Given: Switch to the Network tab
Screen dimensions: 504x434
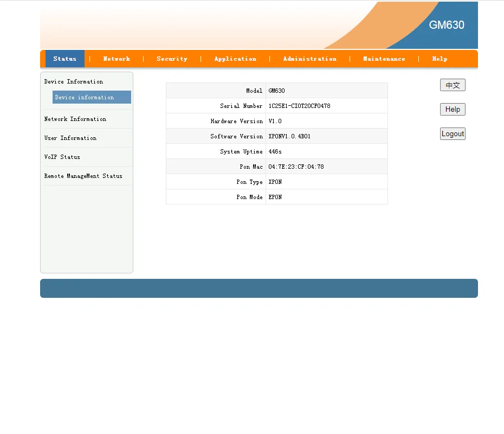Looking at the screenshot, I should pos(117,59).
